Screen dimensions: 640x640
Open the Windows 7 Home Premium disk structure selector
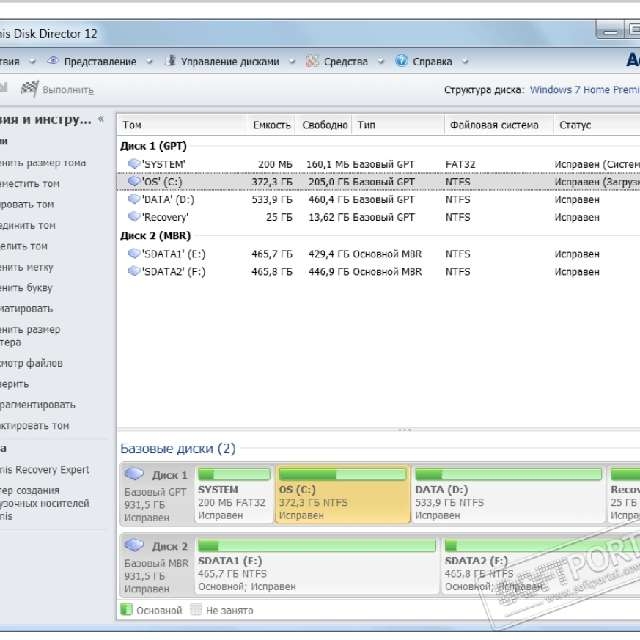[584, 90]
